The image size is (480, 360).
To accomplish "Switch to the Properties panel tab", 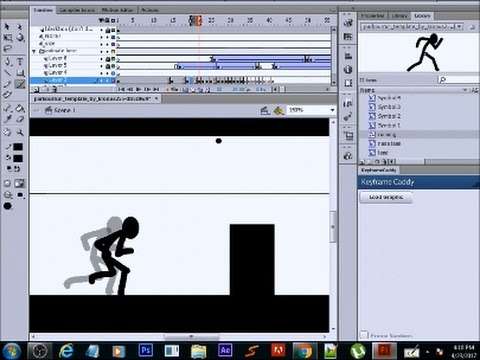I will click(373, 16).
